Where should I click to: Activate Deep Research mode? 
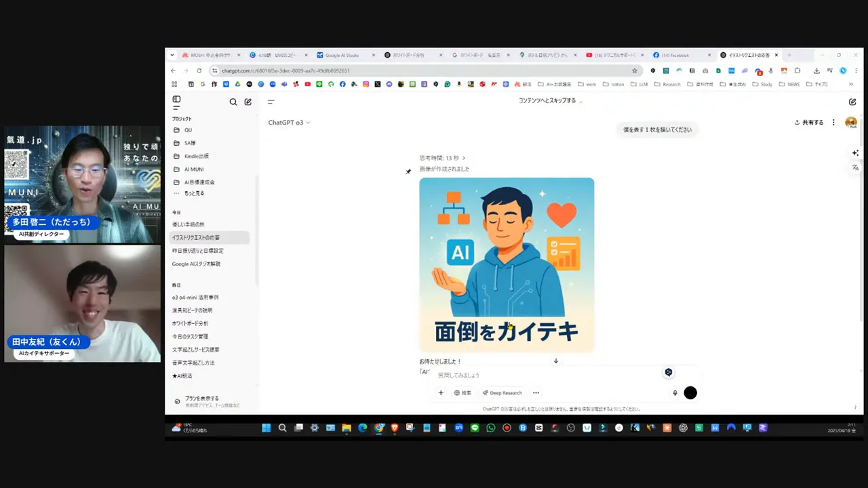(x=502, y=392)
